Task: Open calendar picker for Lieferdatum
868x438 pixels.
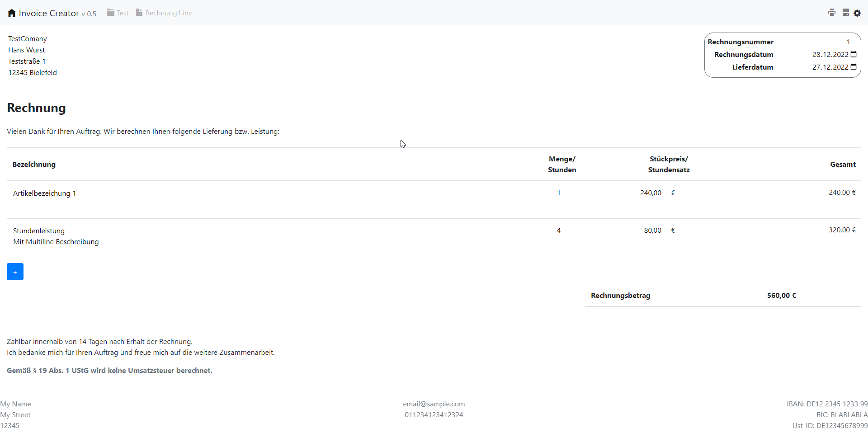Action: pos(854,67)
